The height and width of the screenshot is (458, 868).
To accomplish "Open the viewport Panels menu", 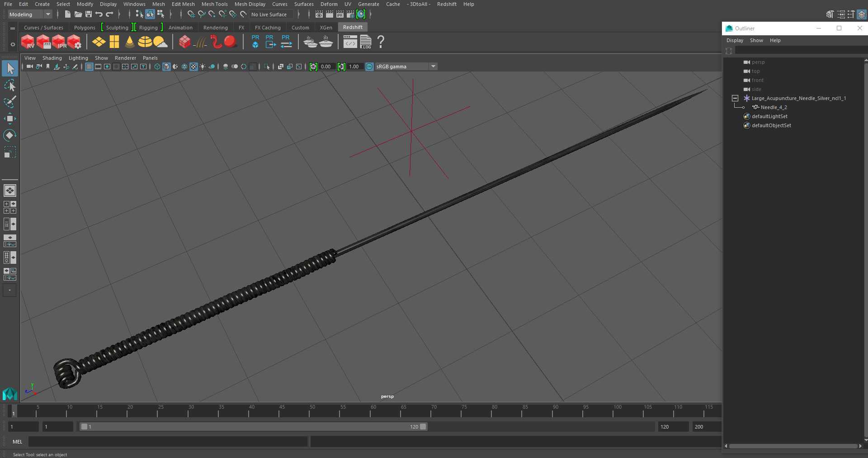I will 150,58.
